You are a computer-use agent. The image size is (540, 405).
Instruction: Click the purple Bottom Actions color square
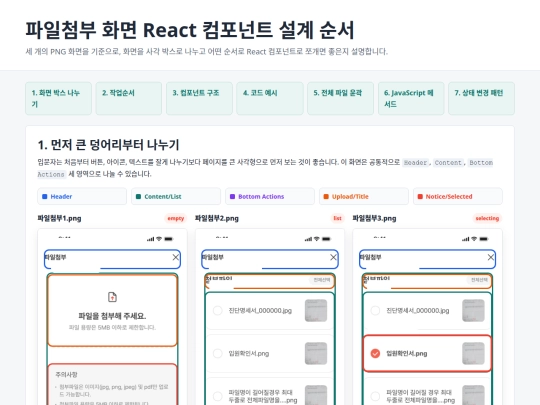(232, 197)
